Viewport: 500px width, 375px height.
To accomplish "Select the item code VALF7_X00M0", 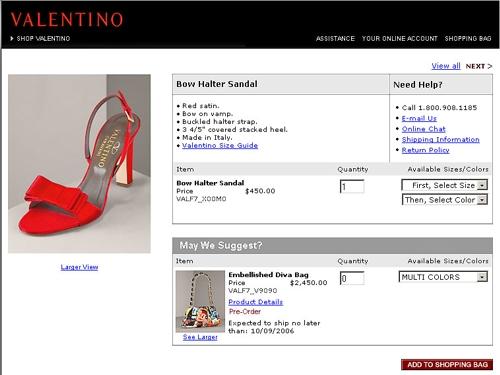I will coord(201,199).
